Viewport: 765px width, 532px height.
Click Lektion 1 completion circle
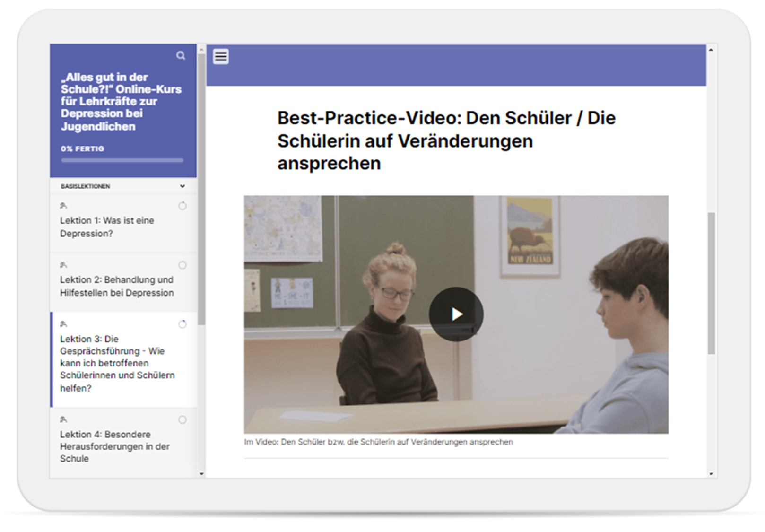[x=183, y=206]
